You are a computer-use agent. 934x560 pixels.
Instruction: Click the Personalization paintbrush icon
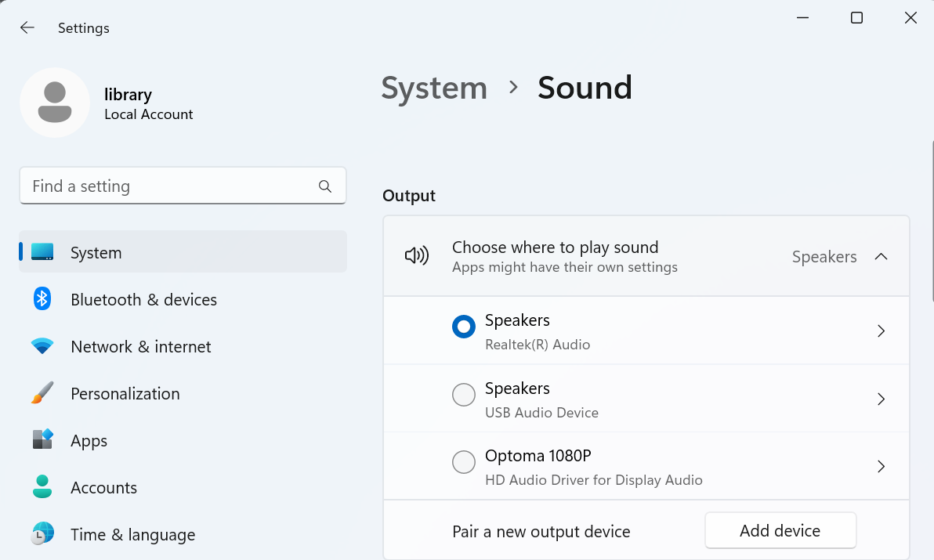pos(42,393)
